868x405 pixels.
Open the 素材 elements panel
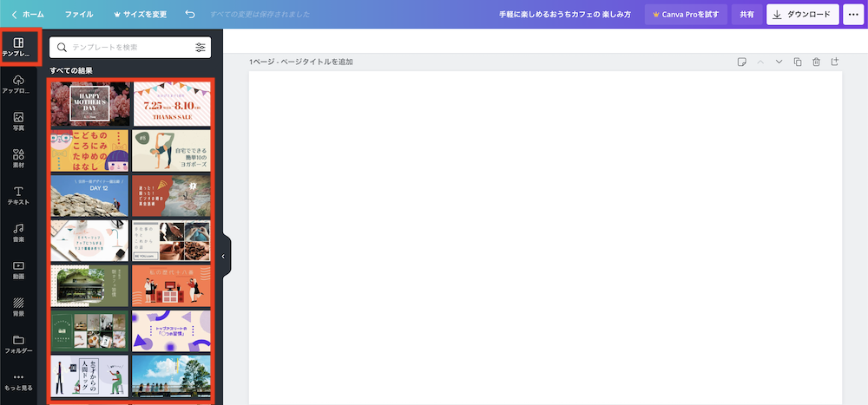(18, 158)
